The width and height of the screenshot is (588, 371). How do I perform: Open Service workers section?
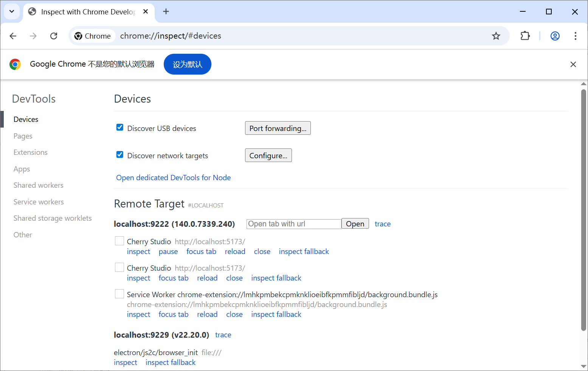click(x=39, y=202)
